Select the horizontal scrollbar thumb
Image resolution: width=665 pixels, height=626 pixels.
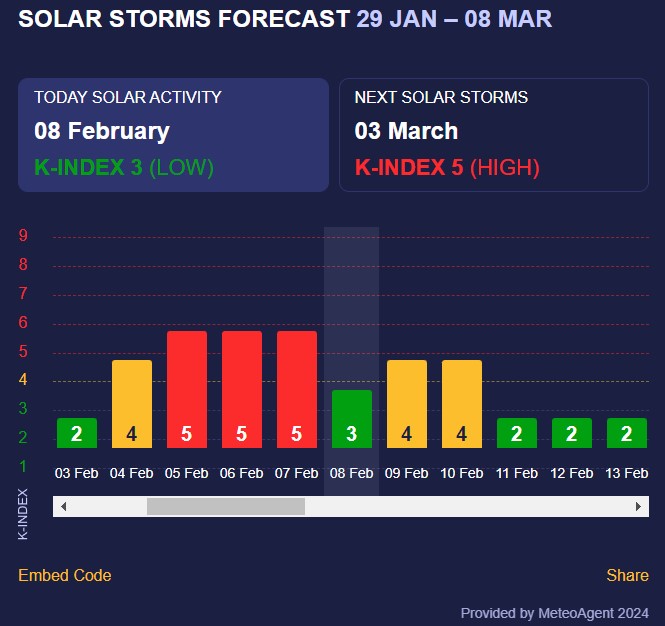click(225, 507)
